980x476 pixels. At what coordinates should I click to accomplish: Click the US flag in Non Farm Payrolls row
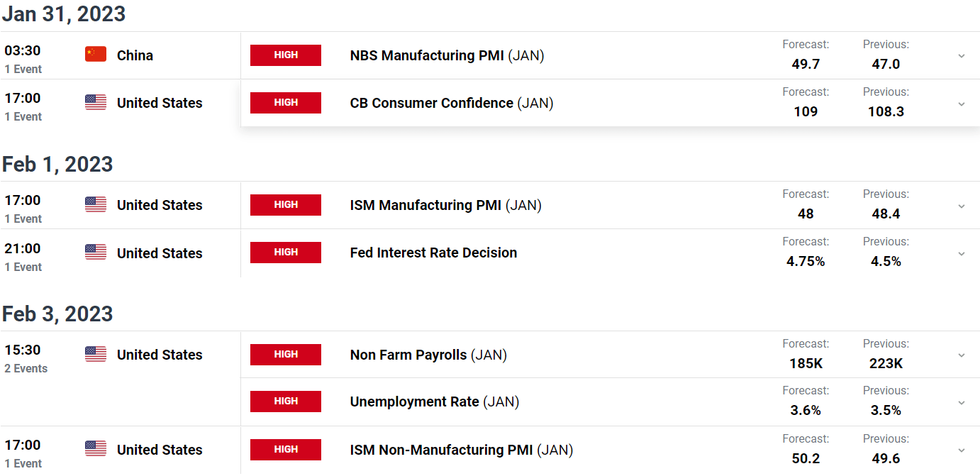96,355
